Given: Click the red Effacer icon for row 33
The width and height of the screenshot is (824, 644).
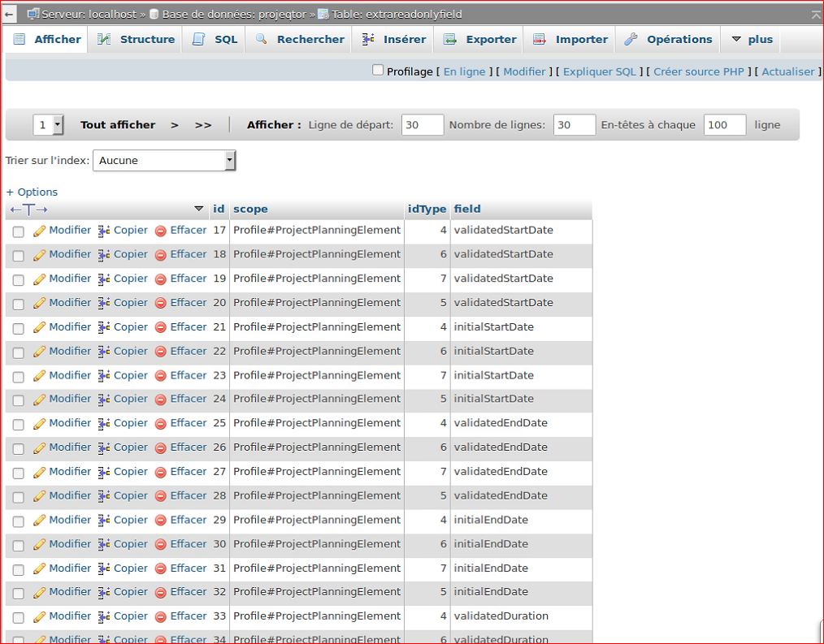Looking at the screenshot, I should pyautogui.click(x=160, y=617).
